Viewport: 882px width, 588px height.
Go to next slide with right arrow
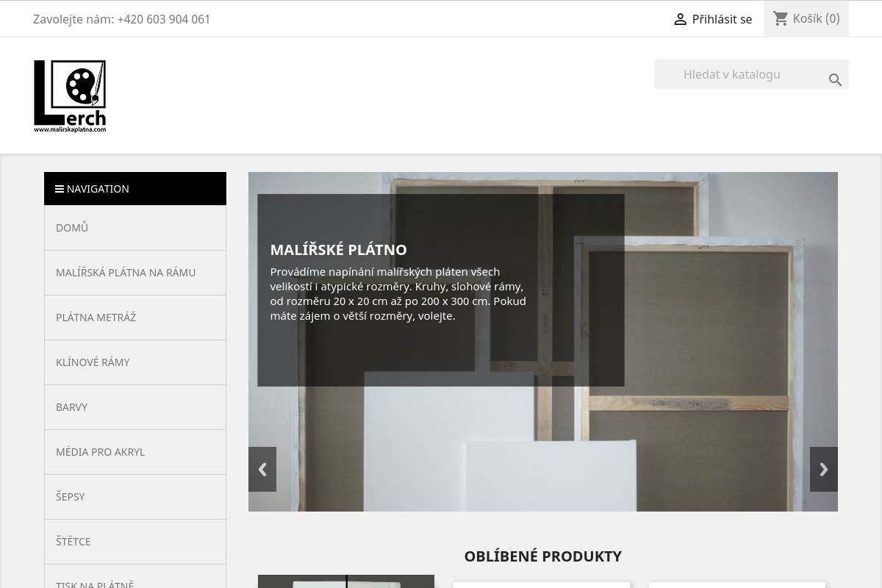[x=823, y=469]
